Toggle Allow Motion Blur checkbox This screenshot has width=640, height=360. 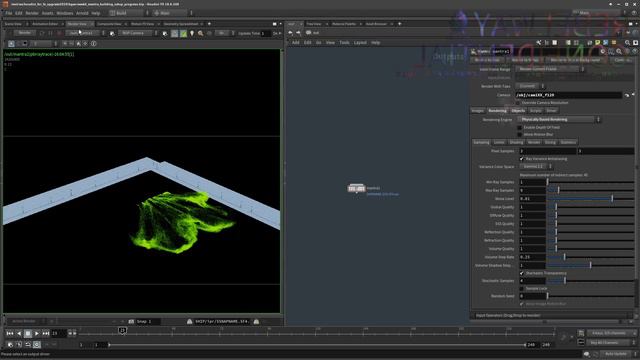click(520, 134)
